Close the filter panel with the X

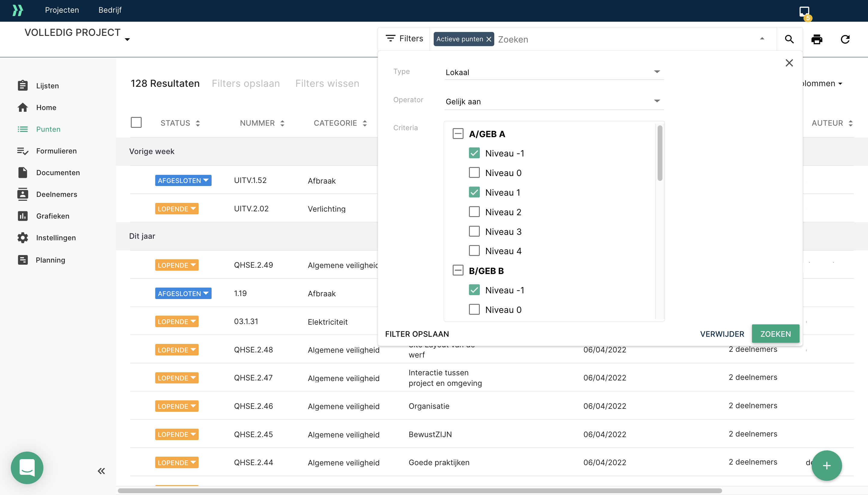pyautogui.click(x=789, y=63)
